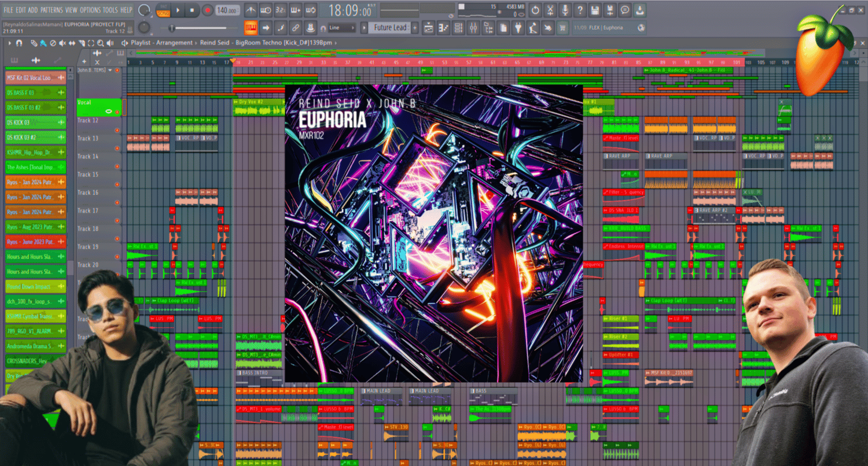Select the Playlist Zoom tool

[x=101, y=43]
